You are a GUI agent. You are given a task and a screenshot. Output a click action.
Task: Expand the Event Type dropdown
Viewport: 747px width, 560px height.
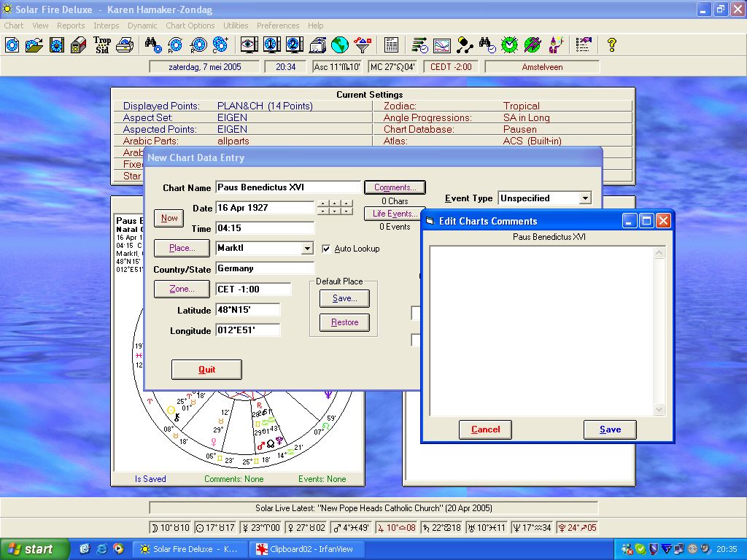(584, 198)
